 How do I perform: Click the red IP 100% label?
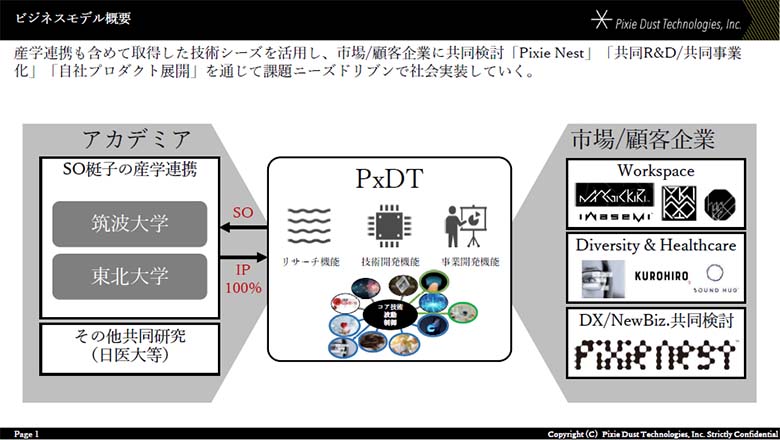coord(243,279)
